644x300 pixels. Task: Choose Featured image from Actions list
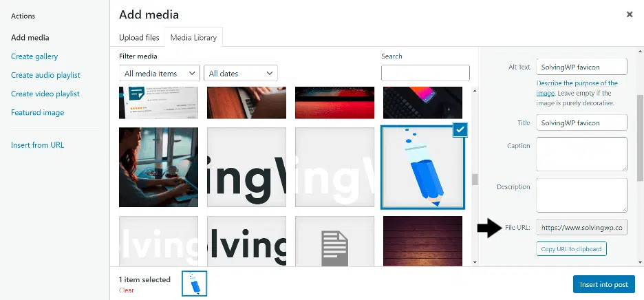[37, 112]
